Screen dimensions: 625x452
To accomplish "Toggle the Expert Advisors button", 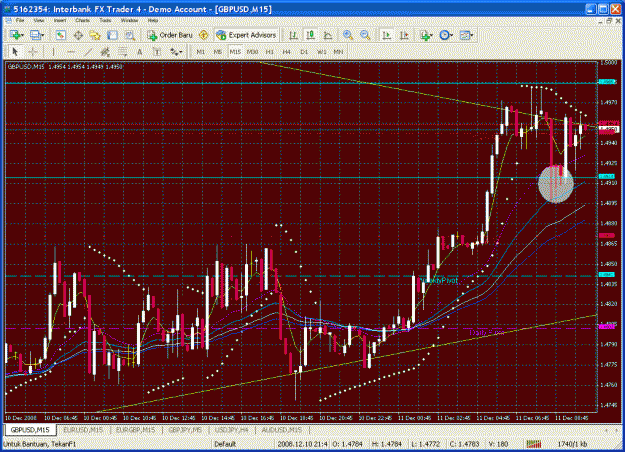I will (246, 35).
